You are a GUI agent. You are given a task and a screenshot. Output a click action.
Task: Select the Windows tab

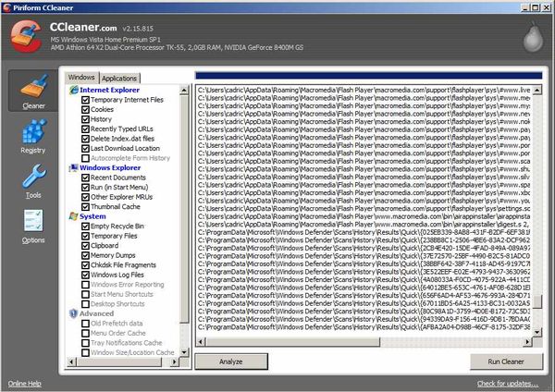[x=81, y=78]
